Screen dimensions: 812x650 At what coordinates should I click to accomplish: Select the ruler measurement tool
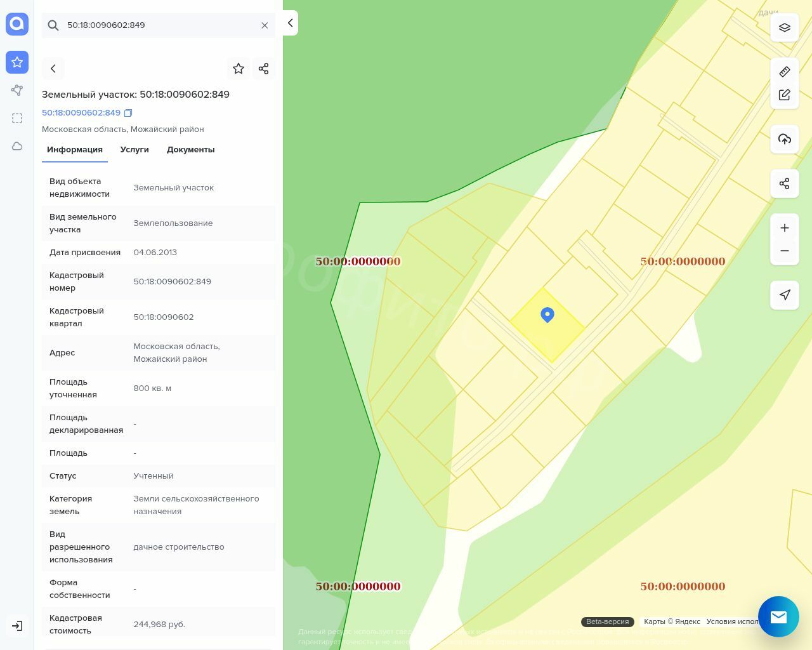(784, 72)
